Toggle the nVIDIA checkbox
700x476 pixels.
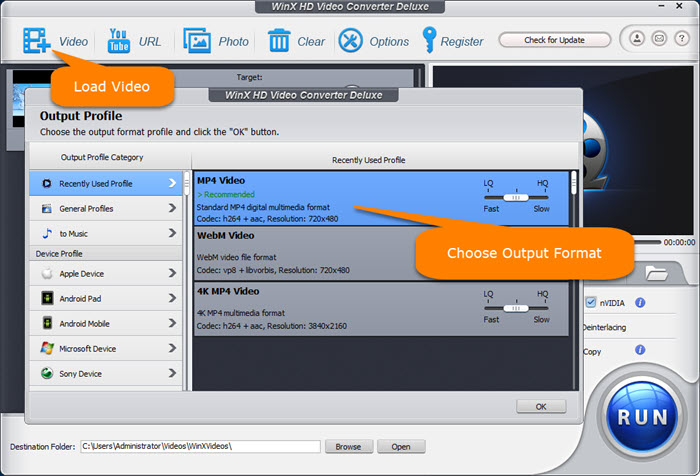coord(591,302)
